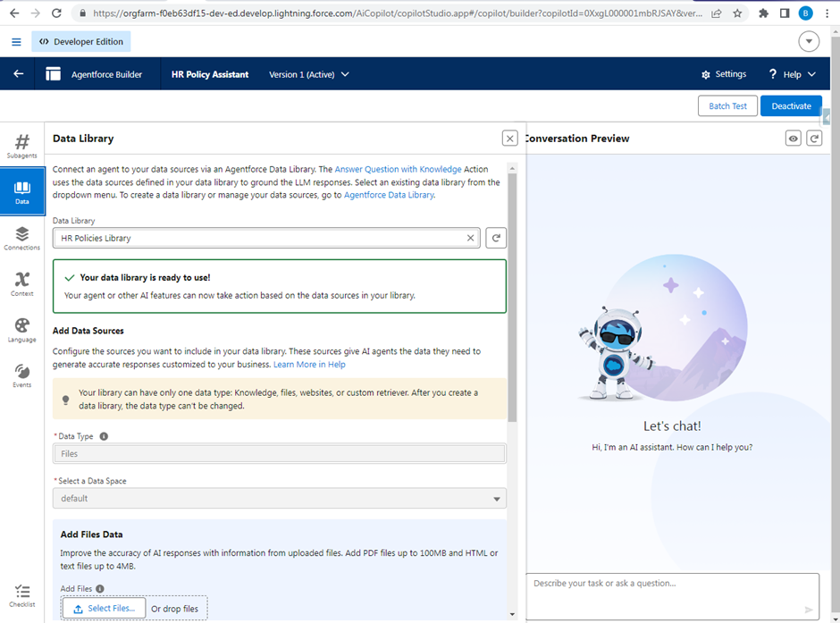Close the Data Library panel
Viewport: 840px width, 623px height.
(x=510, y=139)
